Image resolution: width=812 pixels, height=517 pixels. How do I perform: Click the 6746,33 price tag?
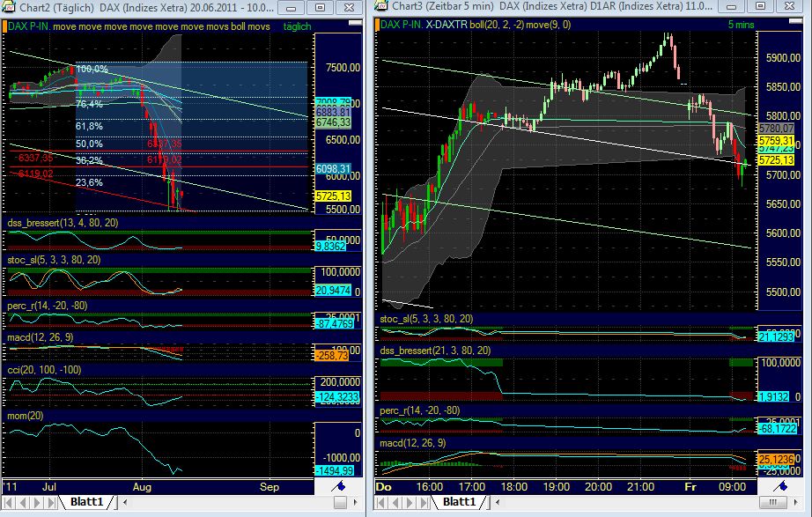click(333, 122)
